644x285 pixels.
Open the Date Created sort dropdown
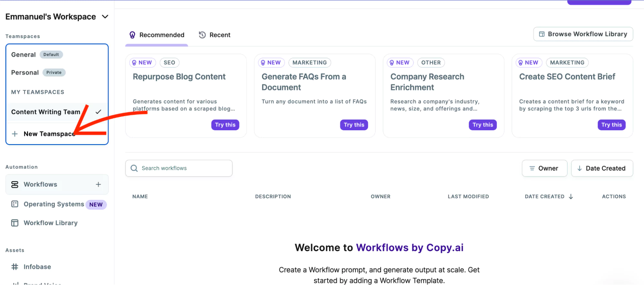[602, 168]
